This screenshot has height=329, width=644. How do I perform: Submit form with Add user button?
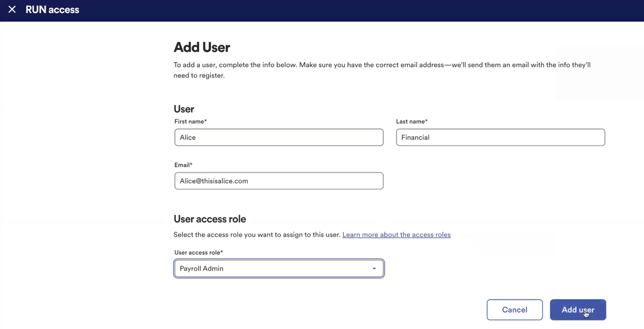tap(578, 310)
